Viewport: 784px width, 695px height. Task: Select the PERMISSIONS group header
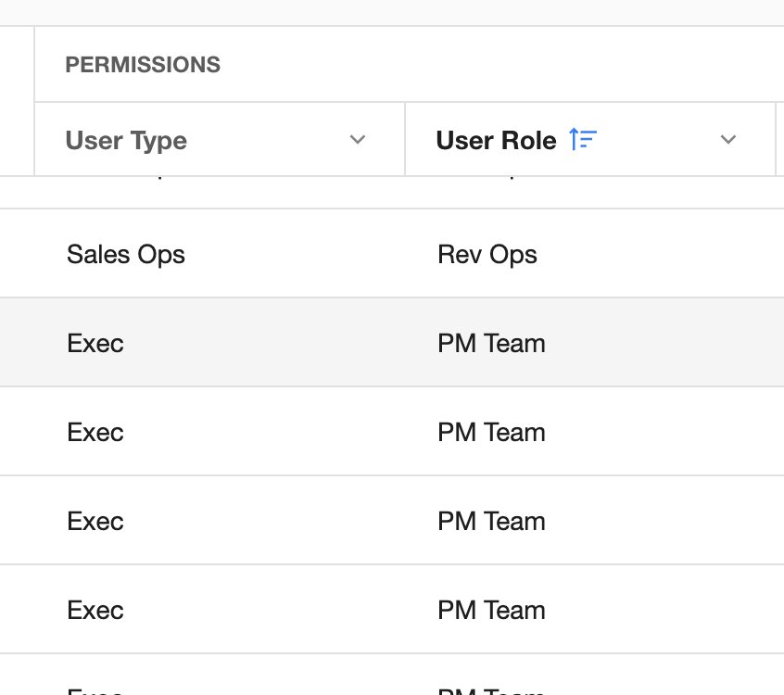(143, 65)
